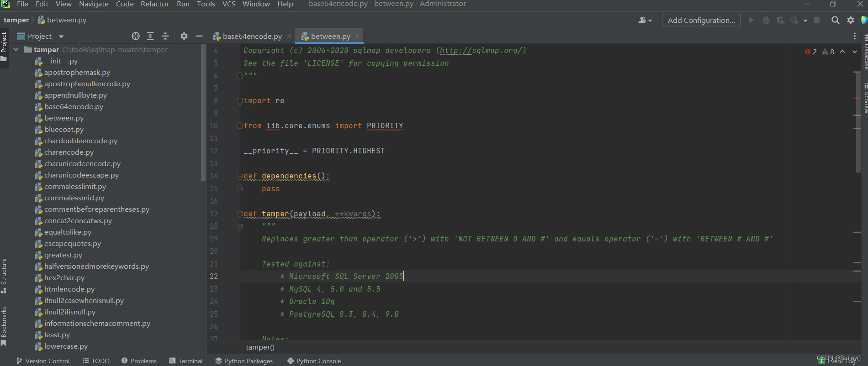Hide the Project panel with minus icon
The width and height of the screenshot is (868, 366).
point(199,36)
